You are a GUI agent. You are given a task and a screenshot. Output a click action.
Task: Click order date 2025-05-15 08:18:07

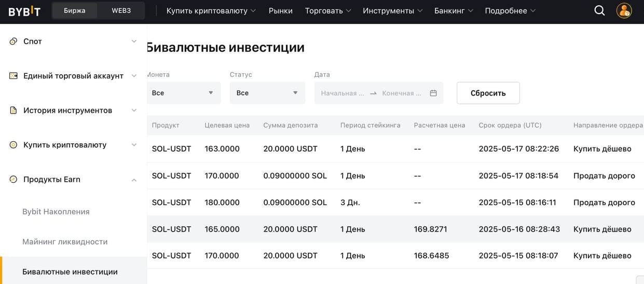coord(518,255)
